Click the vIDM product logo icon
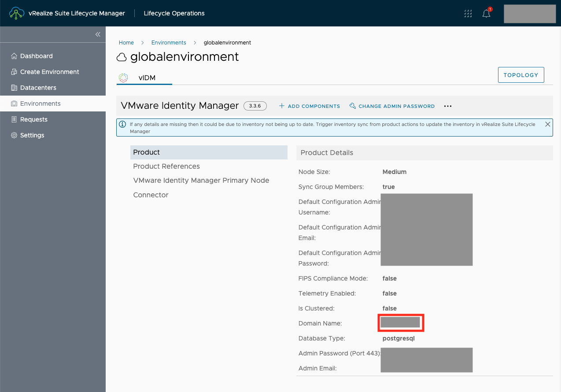Viewport: 561px width, 392px height. pyautogui.click(x=123, y=78)
